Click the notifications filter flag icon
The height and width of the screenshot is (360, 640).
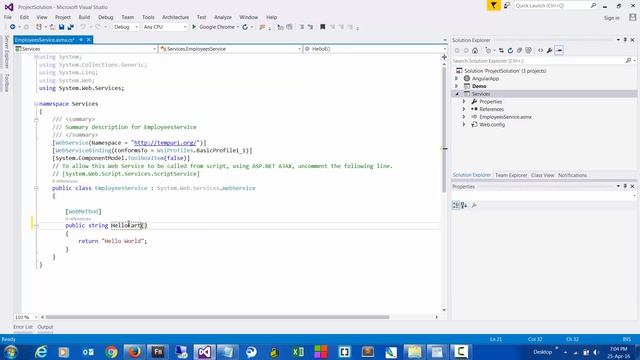[x=493, y=5]
